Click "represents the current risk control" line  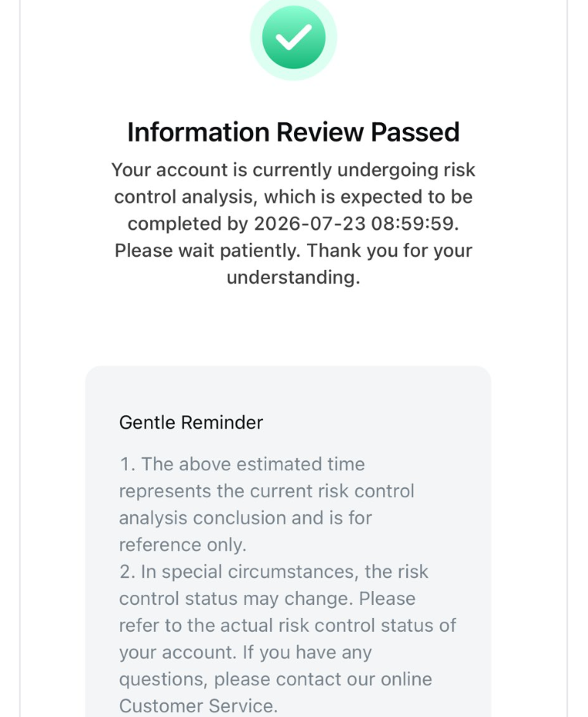point(266,491)
